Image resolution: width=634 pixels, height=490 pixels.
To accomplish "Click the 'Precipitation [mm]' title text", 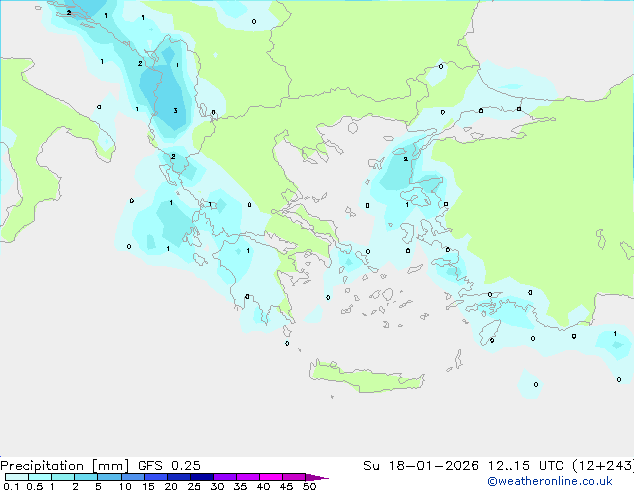I will click(x=65, y=466).
